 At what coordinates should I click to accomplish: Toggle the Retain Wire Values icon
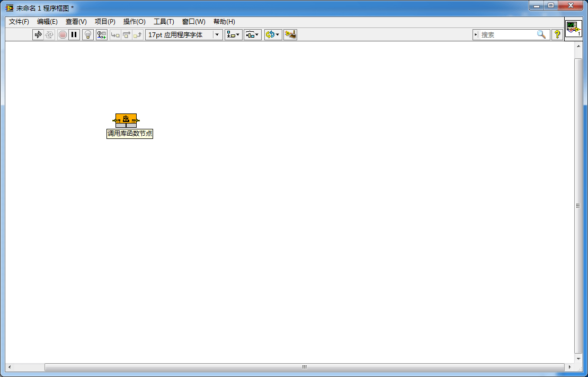point(102,35)
